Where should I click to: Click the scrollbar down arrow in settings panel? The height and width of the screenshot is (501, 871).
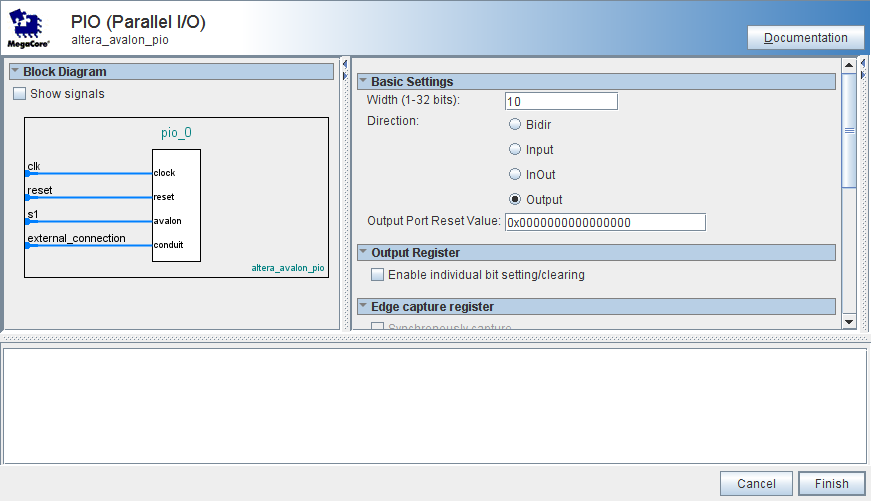(x=849, y=321)
